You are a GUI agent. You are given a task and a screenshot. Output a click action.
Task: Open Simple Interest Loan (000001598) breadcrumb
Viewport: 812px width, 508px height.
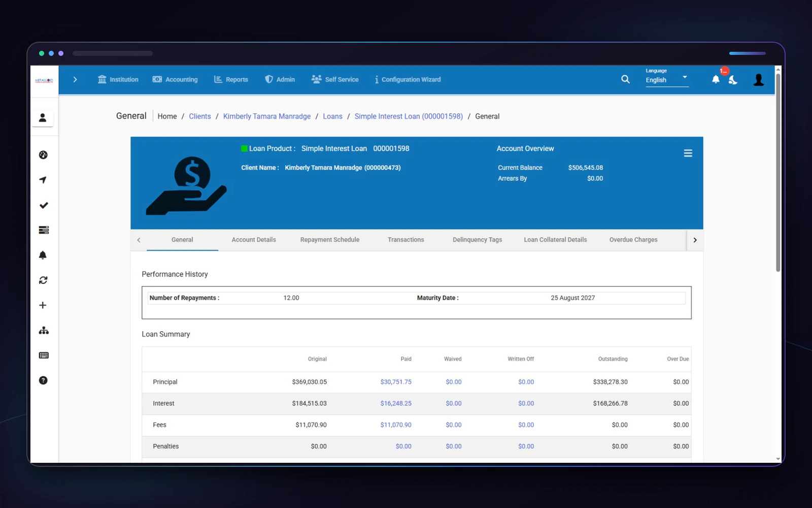409,116
